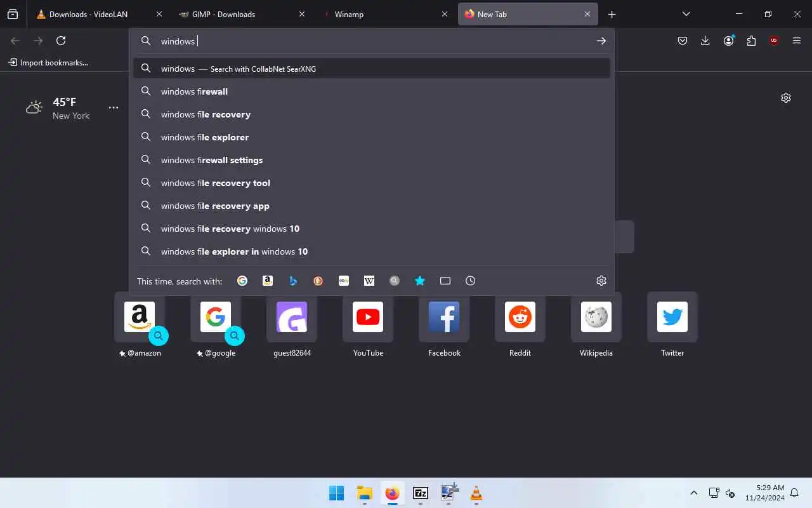Reload the current page
The image size is (812, 508).
point(61,41)
